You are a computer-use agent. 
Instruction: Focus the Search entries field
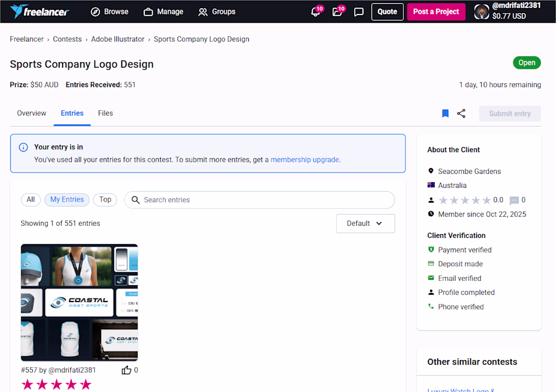coord(260,200)
